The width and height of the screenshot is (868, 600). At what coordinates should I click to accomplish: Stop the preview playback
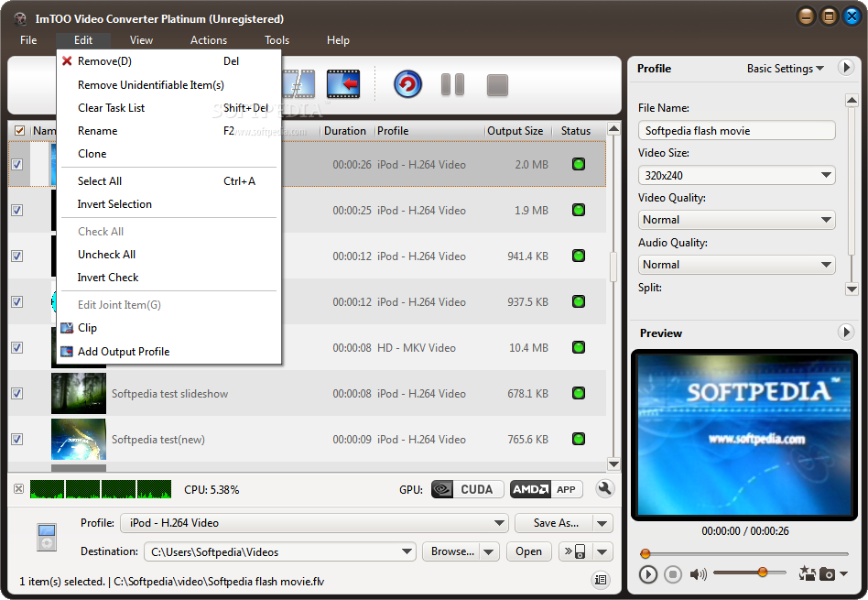point(673,574)
